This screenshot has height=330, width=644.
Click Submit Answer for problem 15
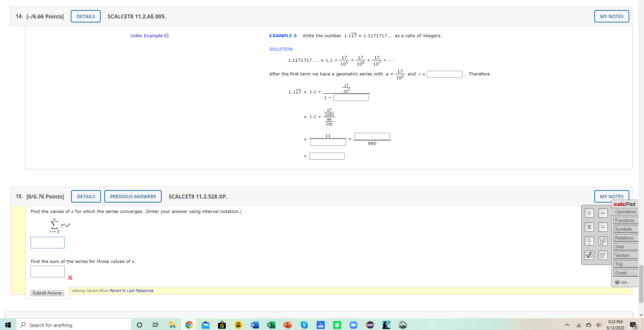pos(47,293)
